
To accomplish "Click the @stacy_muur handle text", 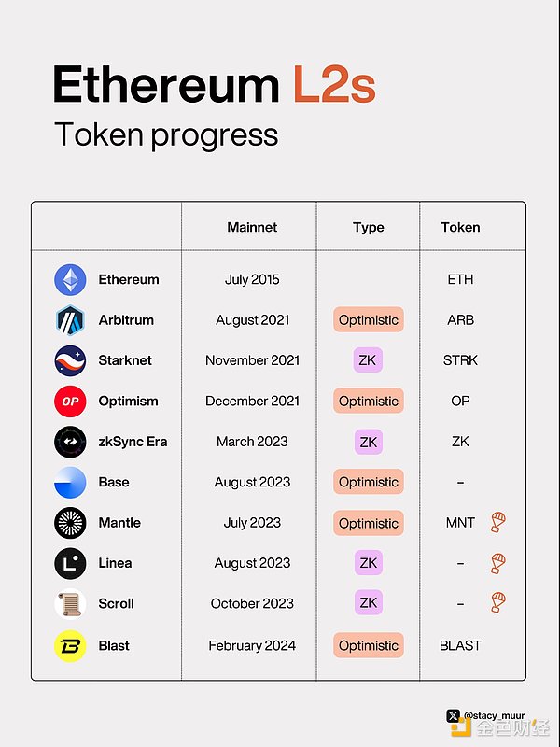I will 496,716.
